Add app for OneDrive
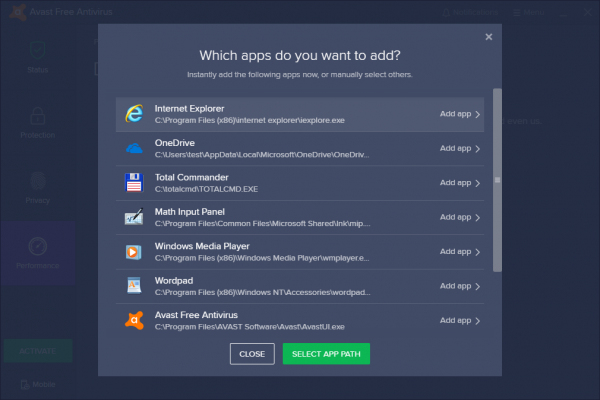Image resolution: width=600 pixels, height=400 pixels. [x=460, y=149]
